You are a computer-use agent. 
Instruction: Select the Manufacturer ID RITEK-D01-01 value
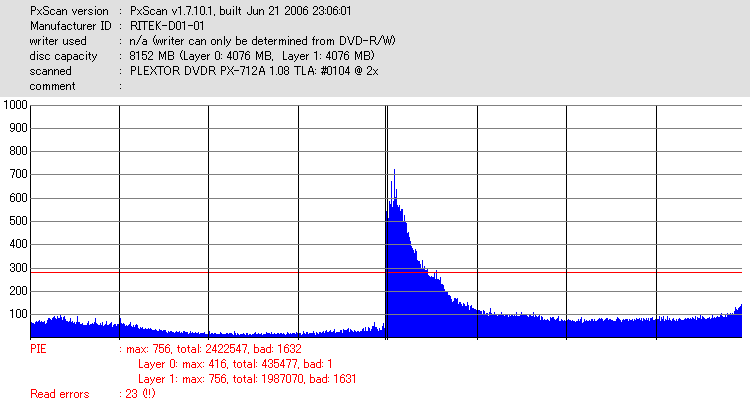click(x=167, y=26)
